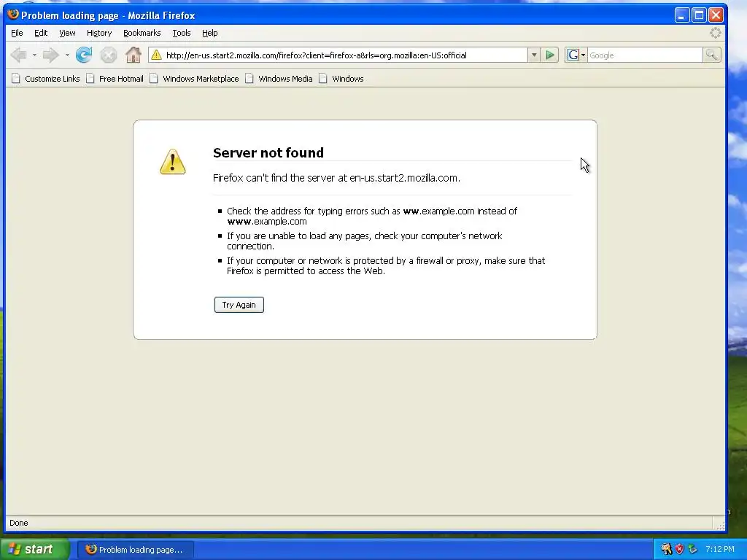
Task: Click the Server not found heading
Action: pyautogui.click(x=268, y=153)
